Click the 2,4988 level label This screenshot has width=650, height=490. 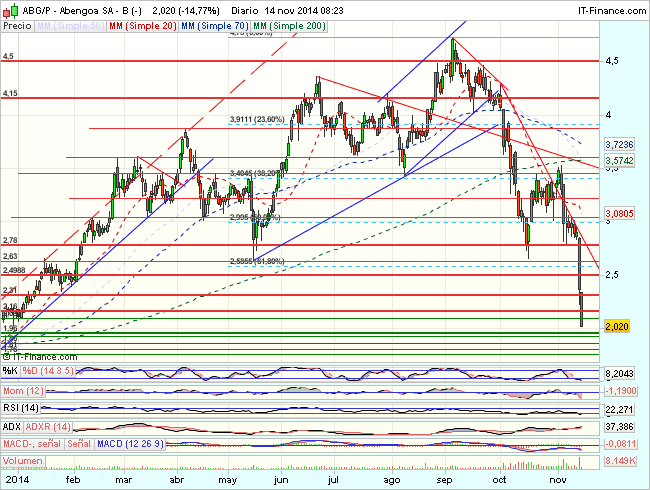point(14,270)
